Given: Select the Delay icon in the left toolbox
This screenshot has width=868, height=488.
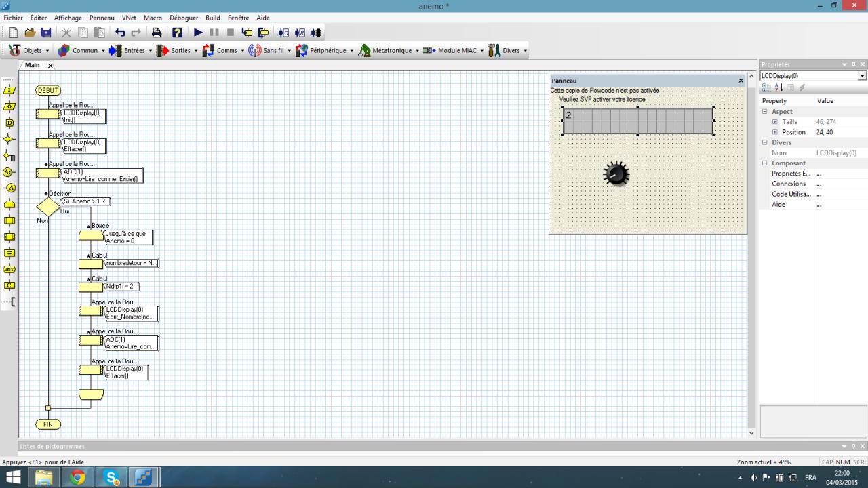Looking at the screenshot, I should click(9, 123).
